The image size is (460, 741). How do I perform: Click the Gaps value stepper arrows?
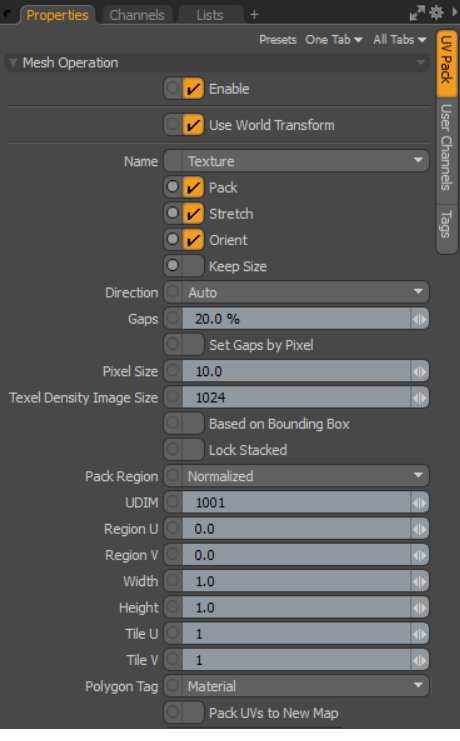(x=419, y=319)
